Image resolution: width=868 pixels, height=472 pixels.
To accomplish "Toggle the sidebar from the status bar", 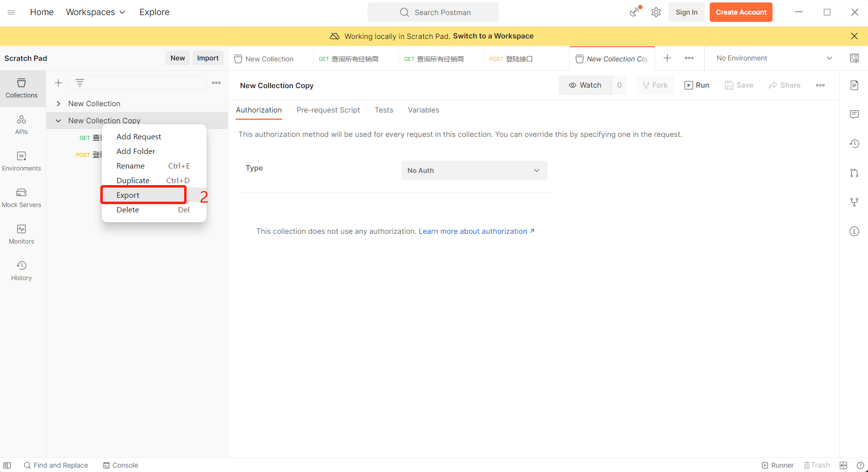I will pos(7,465).
